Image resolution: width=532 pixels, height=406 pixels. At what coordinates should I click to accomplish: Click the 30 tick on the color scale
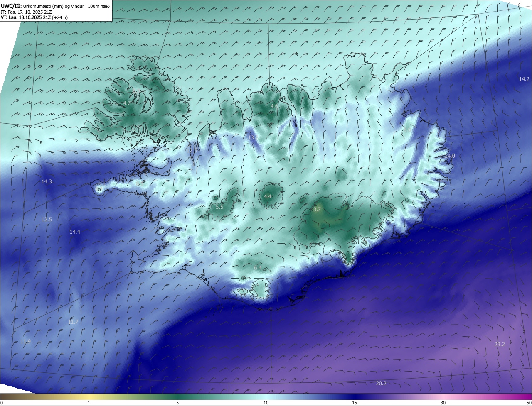443,403
